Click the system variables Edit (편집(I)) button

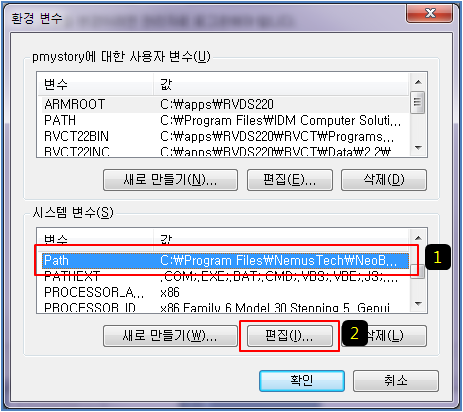tap(290, 336)
